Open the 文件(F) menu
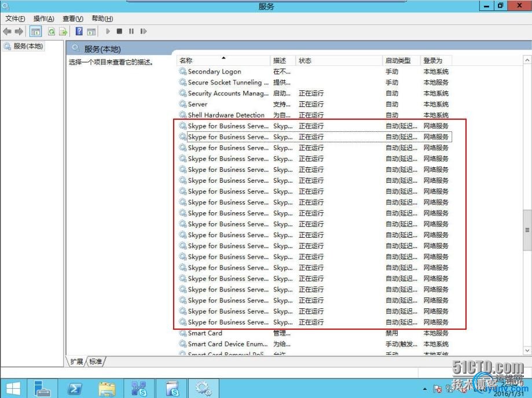The image size is (532, 398). coord(15,19)
